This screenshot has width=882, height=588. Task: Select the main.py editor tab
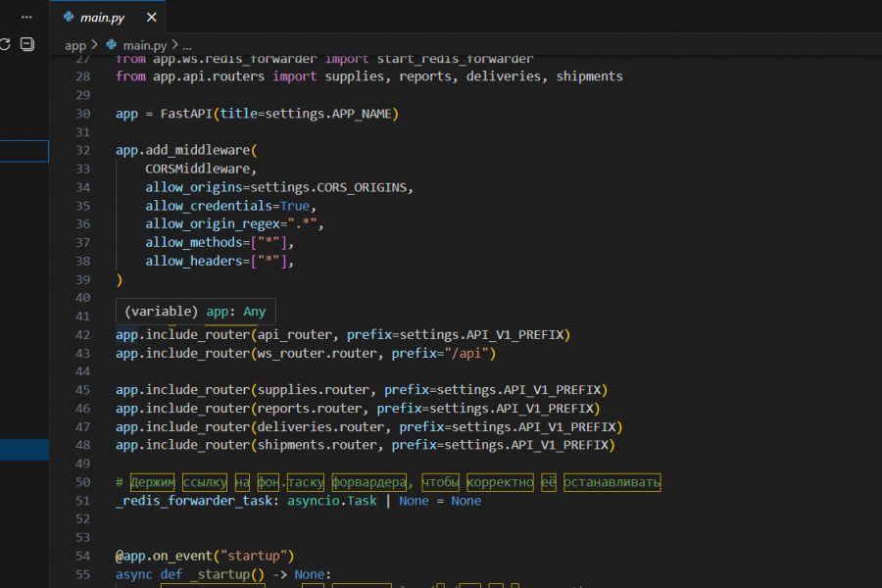(108, 17)
